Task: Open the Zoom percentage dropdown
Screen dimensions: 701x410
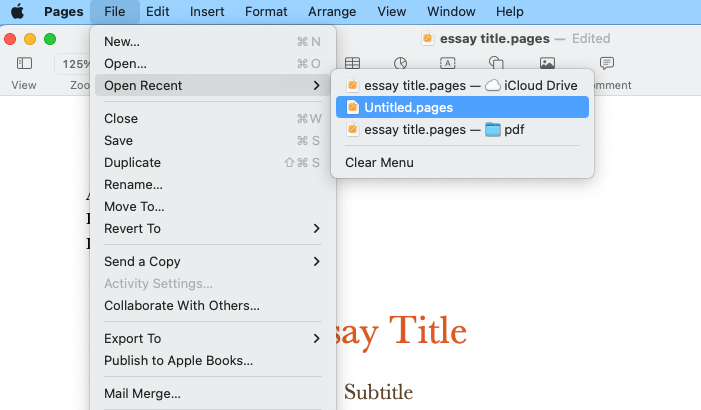Action: pos(75,63)
